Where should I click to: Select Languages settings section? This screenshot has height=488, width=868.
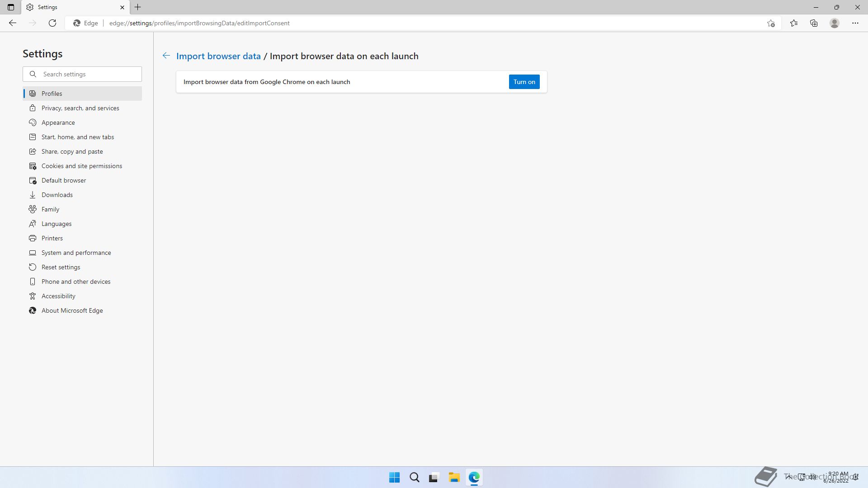click(82, 224)
